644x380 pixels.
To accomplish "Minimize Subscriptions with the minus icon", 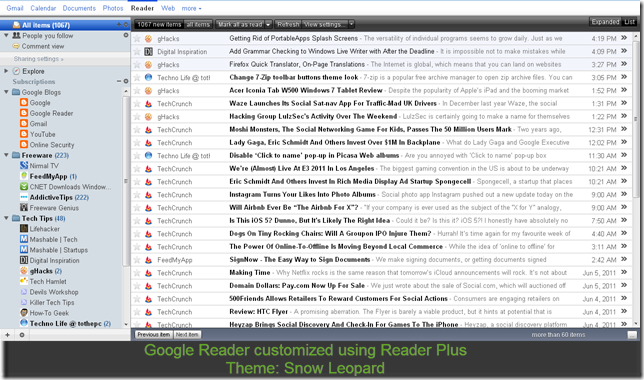I will [119, 81].
